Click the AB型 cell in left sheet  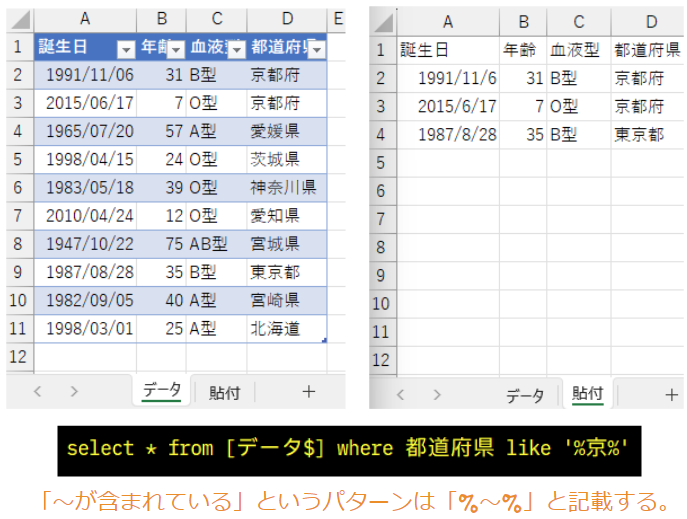[216, 244]
